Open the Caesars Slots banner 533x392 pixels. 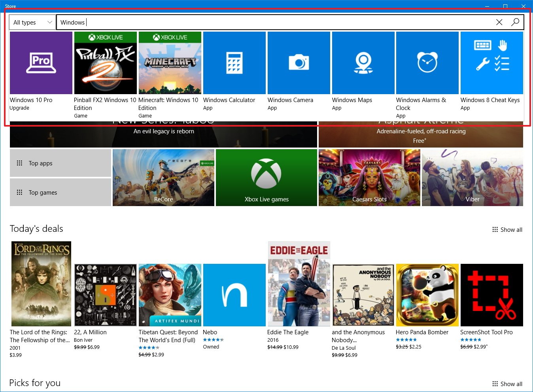(369, 178)
